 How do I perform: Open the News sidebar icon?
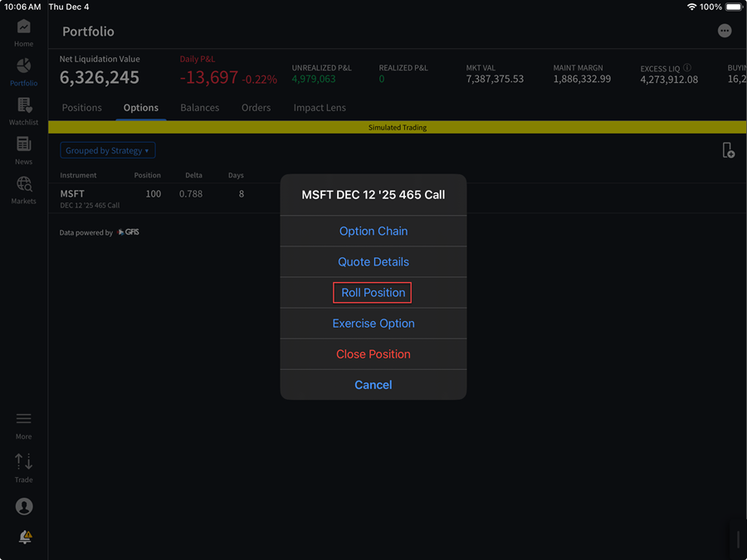(23, 145)
